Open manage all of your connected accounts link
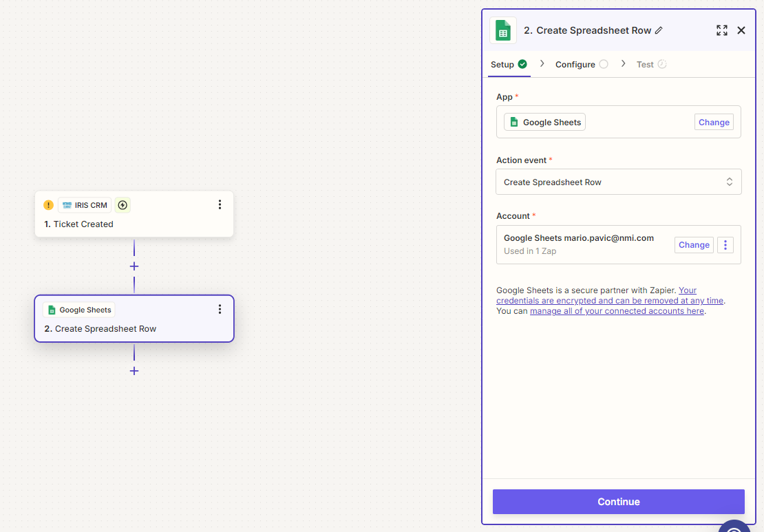764x532 pixels. 617,311
